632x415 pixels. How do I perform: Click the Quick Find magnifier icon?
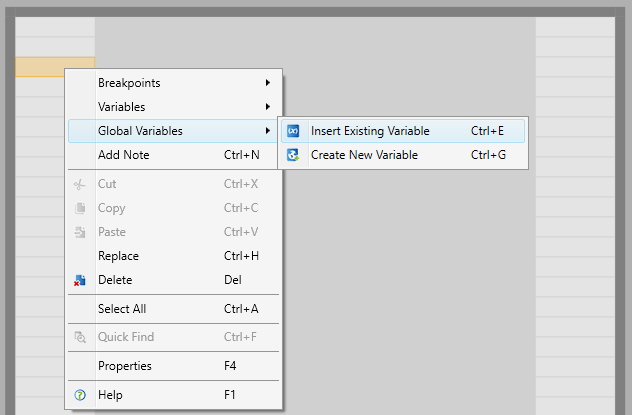coord(80,337)
